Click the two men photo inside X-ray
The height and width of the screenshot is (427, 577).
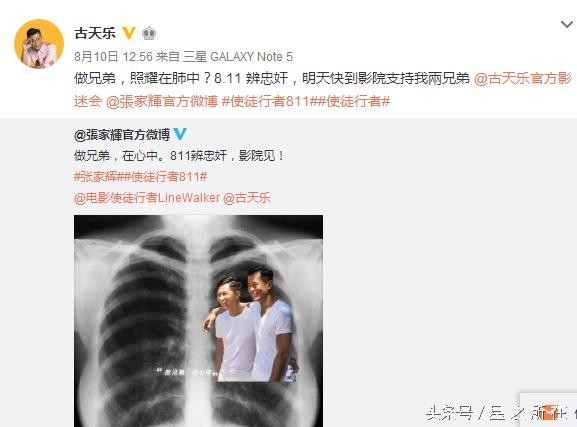252,324
